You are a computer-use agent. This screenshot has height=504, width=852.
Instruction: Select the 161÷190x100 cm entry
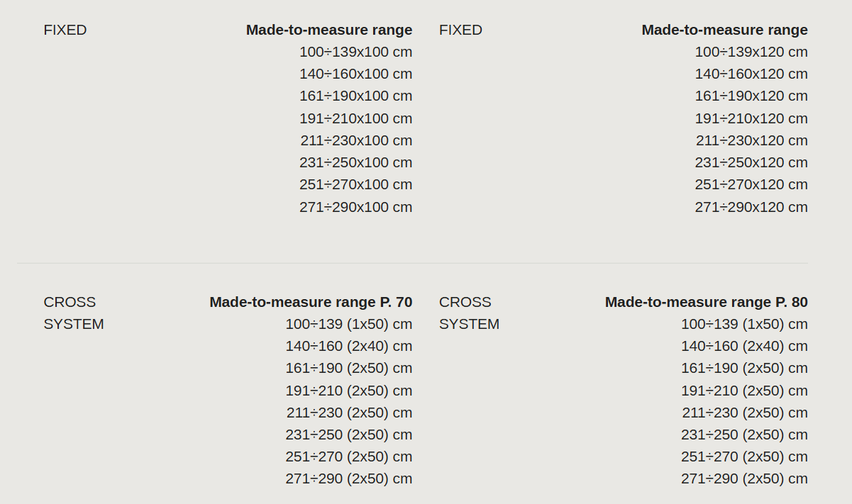pos(355,96)
